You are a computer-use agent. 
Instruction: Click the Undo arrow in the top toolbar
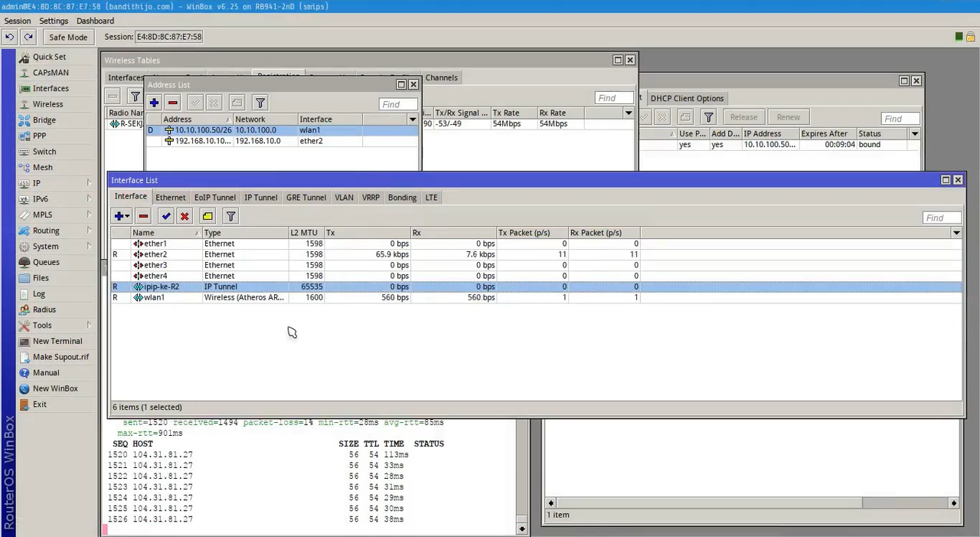(x=9, y=37)
